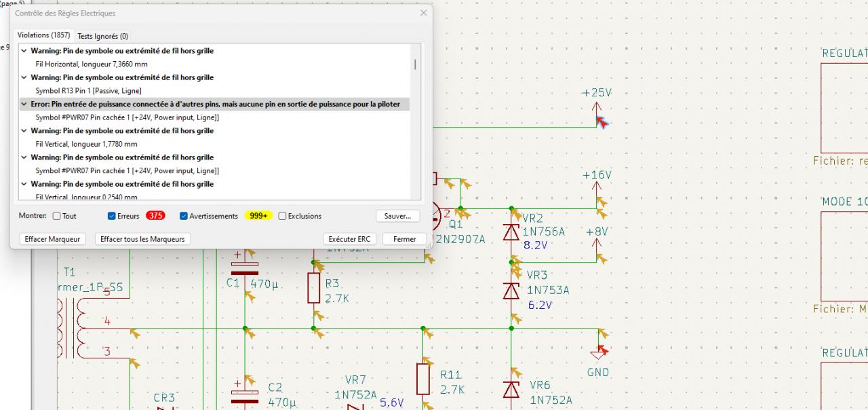Image resolution: width=868 pixels, height=410 pixels.
Task: Enable the Exclusions checkbox
Action: coord(282,216)
